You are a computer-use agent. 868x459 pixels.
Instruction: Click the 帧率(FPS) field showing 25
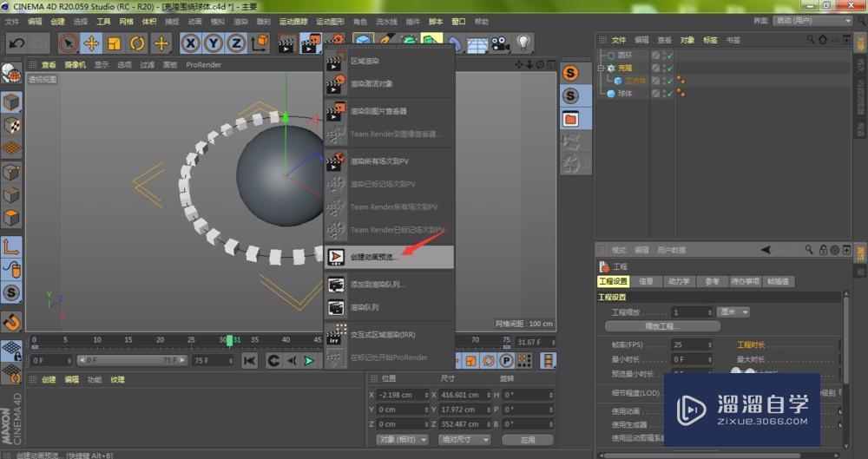[692, 344]
